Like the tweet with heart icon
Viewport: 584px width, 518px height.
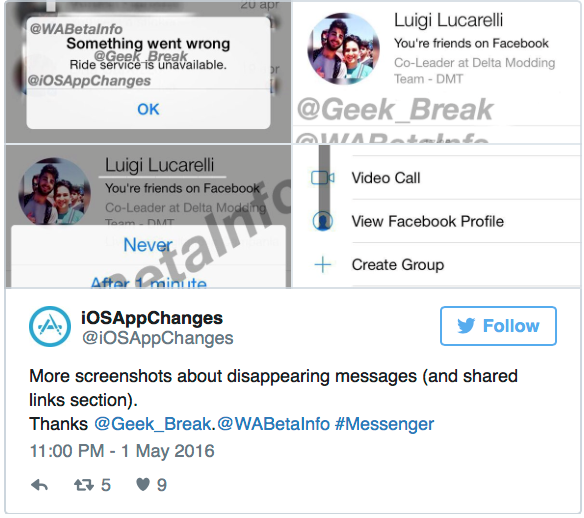(143, 484)
